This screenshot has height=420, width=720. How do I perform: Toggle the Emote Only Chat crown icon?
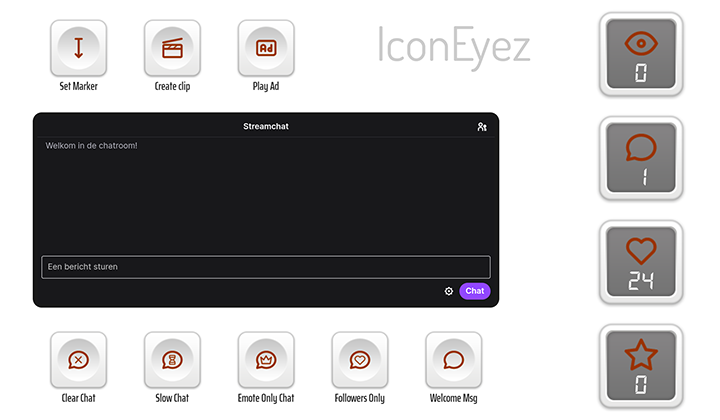click(x=266, y=360)
